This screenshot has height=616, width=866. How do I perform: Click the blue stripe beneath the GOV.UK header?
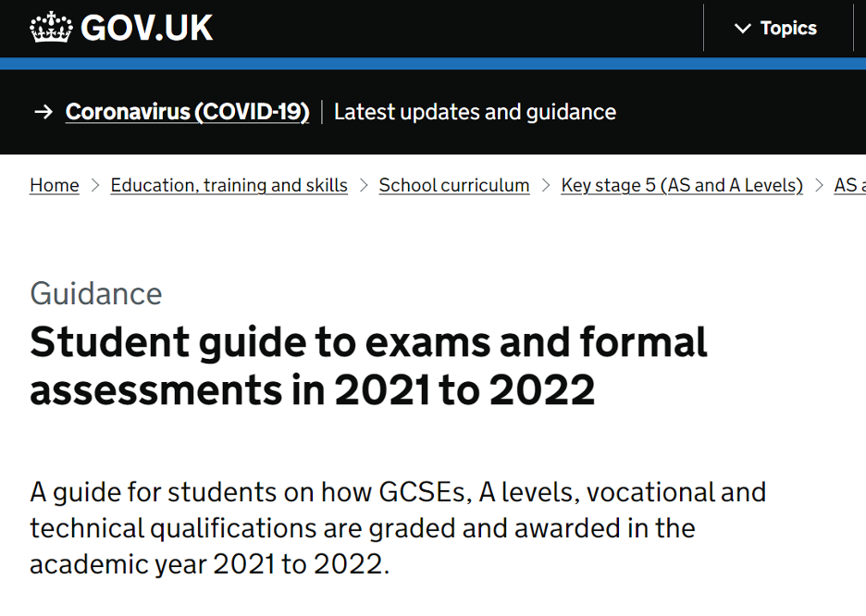coord(433,64)
